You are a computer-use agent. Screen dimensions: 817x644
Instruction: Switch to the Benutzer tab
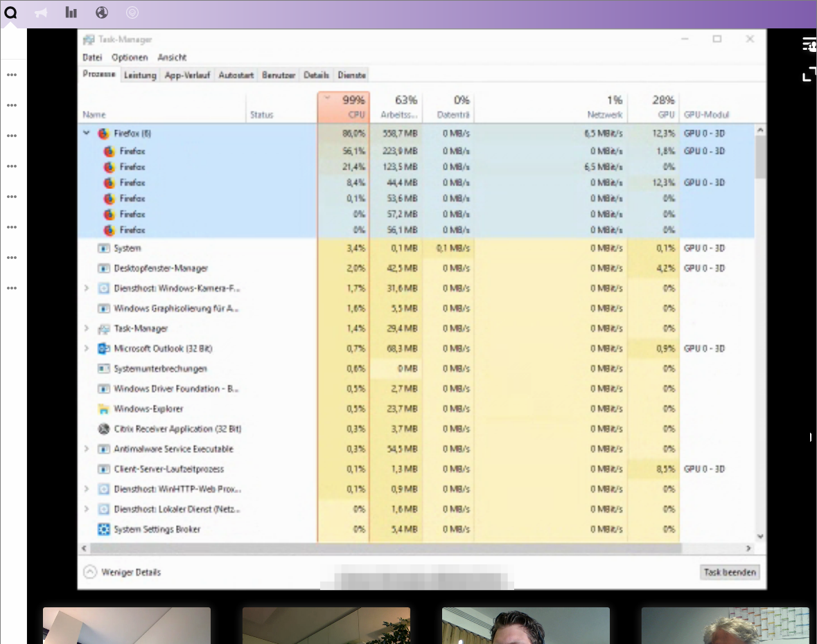click(x=279, y=75)
